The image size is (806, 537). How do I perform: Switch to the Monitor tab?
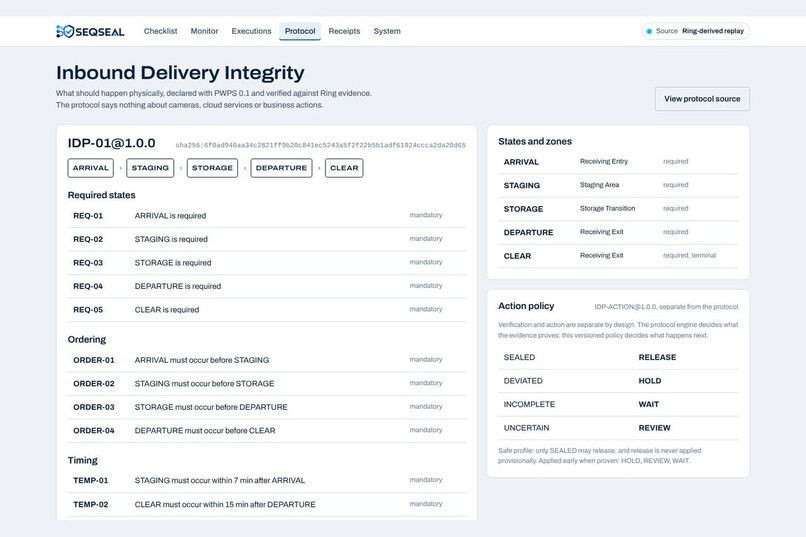pyautogui.click(x=204, y=31)
